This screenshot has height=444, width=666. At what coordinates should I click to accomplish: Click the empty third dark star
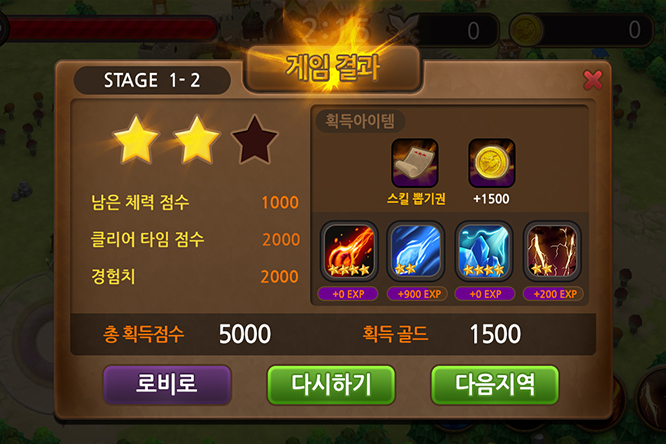pos(254,140)
